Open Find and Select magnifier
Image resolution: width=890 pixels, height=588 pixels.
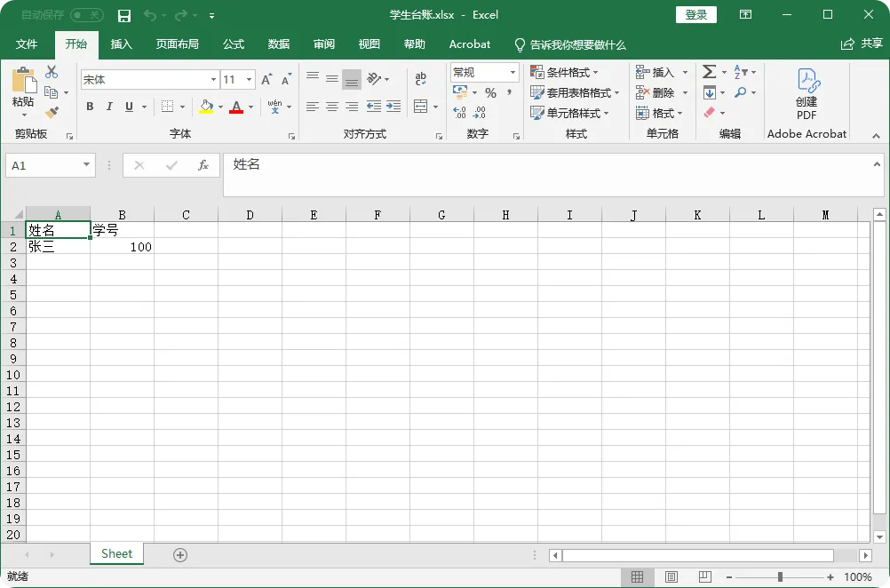(x=741, y=92)
